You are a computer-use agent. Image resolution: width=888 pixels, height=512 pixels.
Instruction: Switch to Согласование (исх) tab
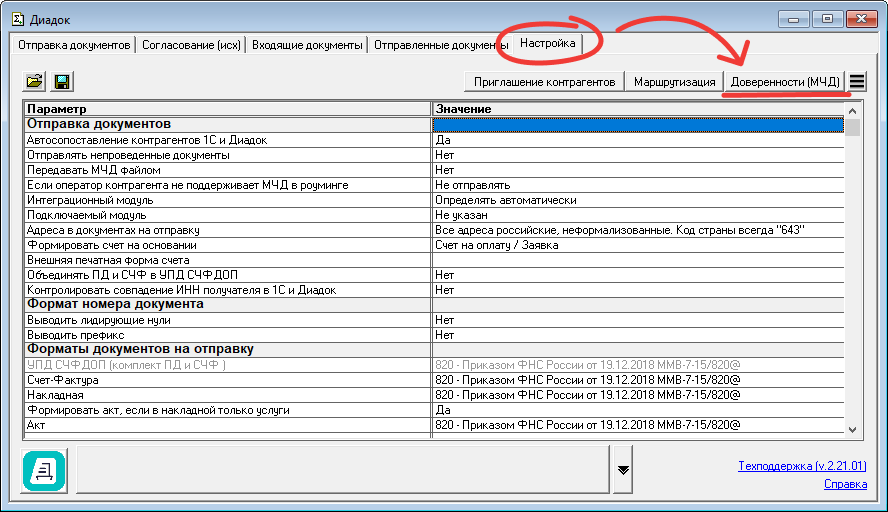(x=191, y=45)
